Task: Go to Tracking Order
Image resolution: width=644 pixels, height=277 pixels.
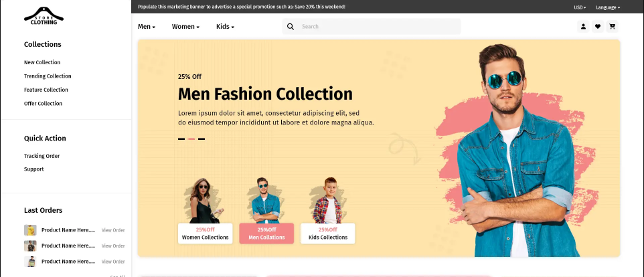Action: 42,156
